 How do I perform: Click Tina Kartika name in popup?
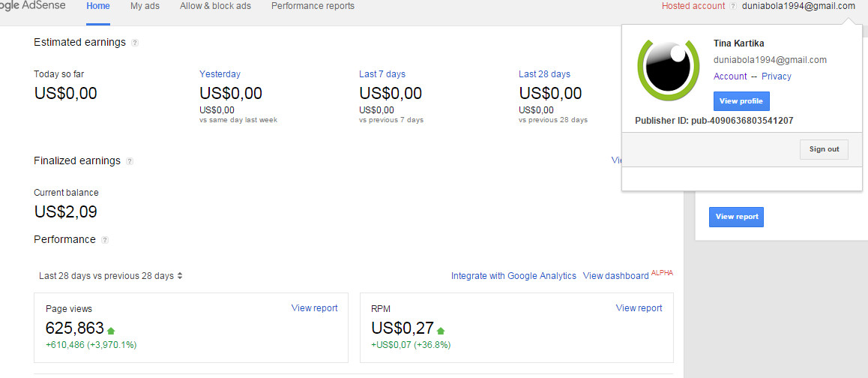click(x=739, y=43)
